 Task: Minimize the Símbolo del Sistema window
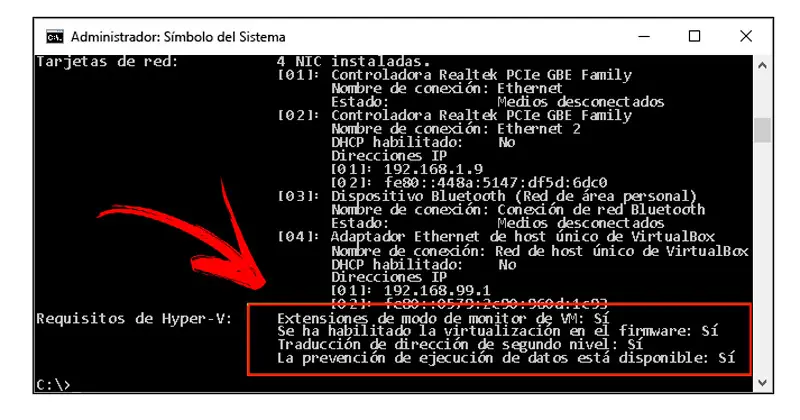click(644, 37)
